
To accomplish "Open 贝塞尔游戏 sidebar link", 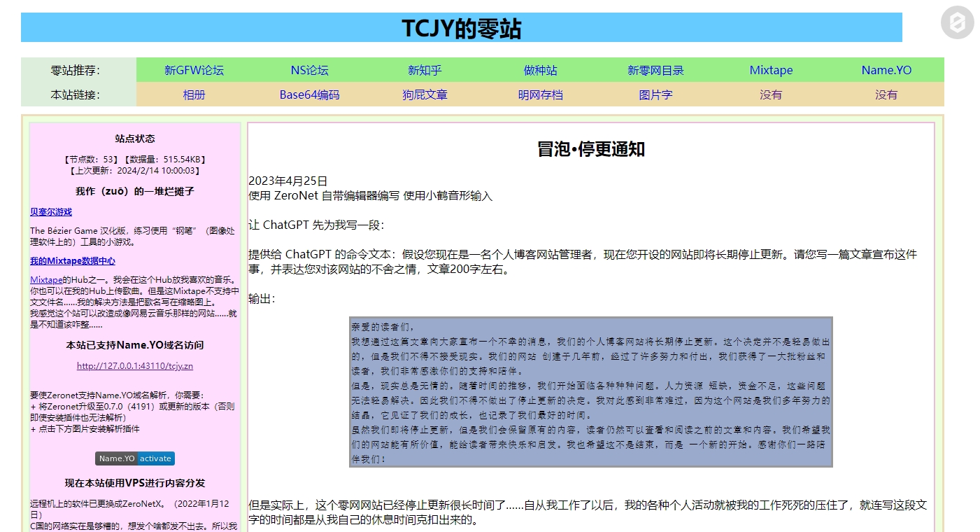I will (51, 212).
